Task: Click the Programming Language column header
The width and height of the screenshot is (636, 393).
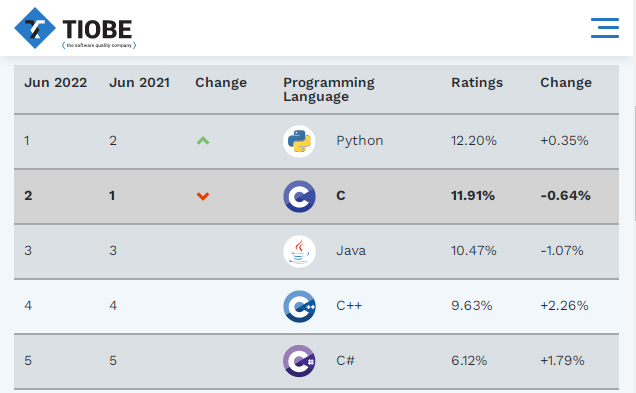Action: [329, 90]
